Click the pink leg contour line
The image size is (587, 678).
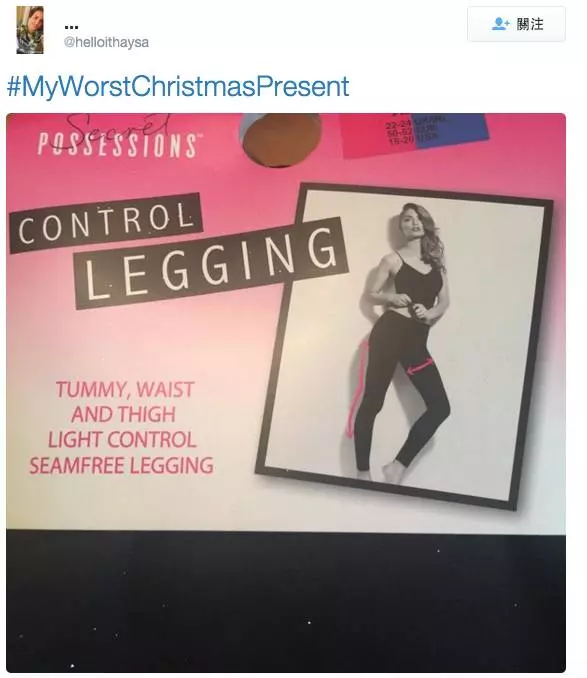click(356, 390)
